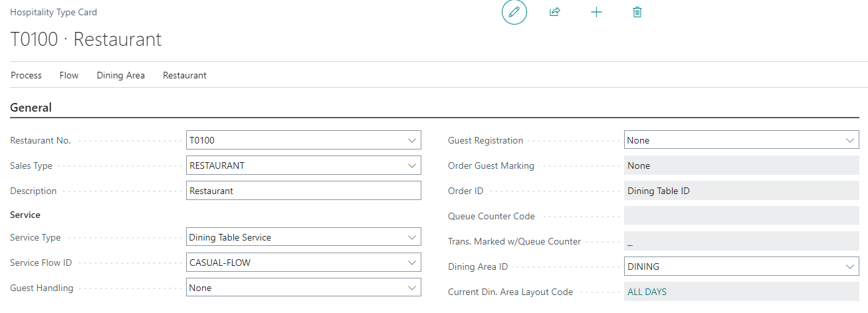Open the Service Flow ID dropdown

[411, 262]
